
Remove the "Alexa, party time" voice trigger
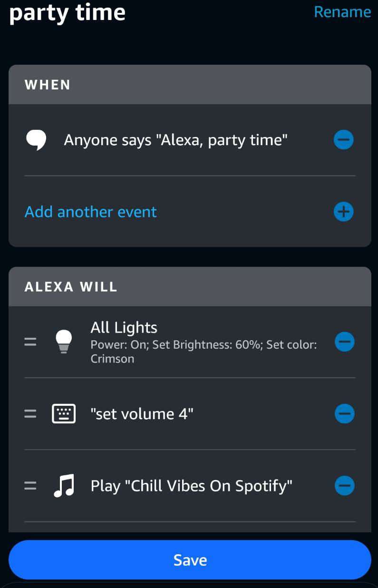click(x=344, y=140)
